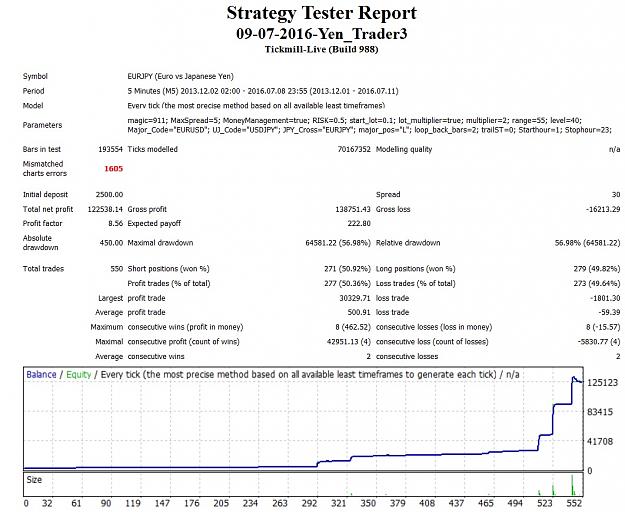Select average profit trade 500.91

[359, 312]
